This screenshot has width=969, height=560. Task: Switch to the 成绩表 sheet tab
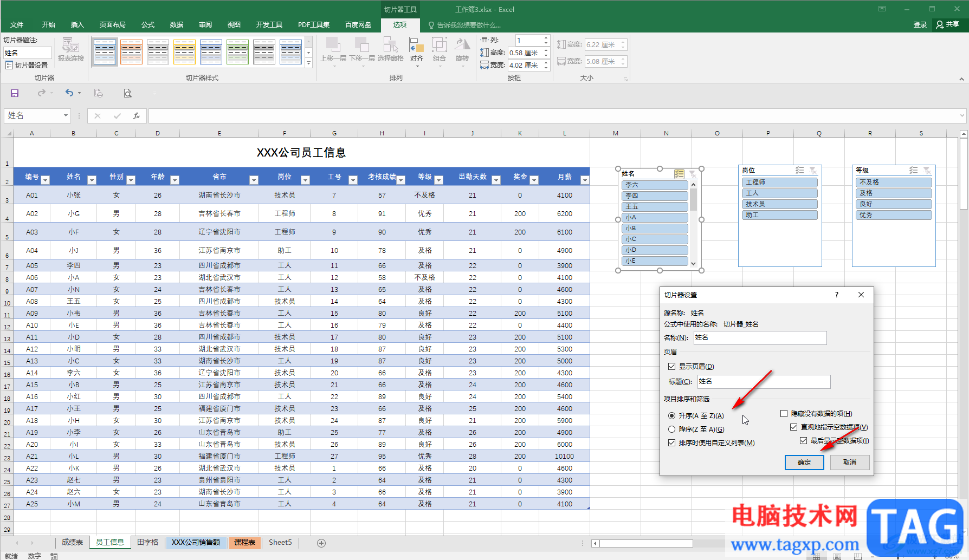tap(72, 543)
